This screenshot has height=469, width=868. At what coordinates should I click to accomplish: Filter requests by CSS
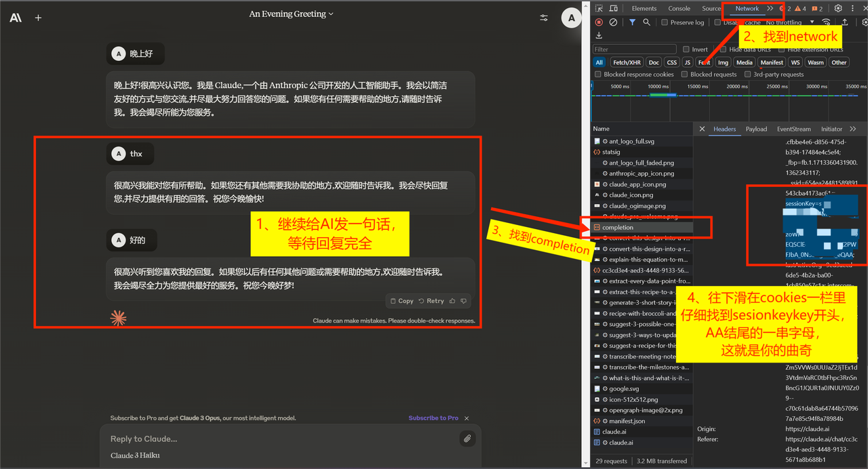[671, 62]
